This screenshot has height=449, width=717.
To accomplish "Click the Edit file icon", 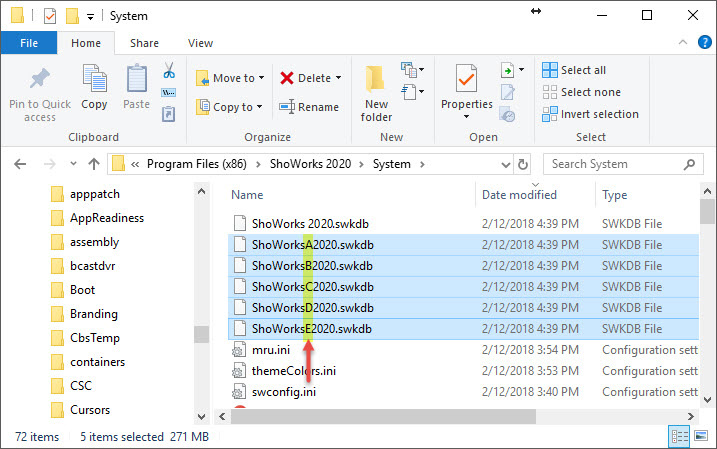I will [x=508, y=92].
